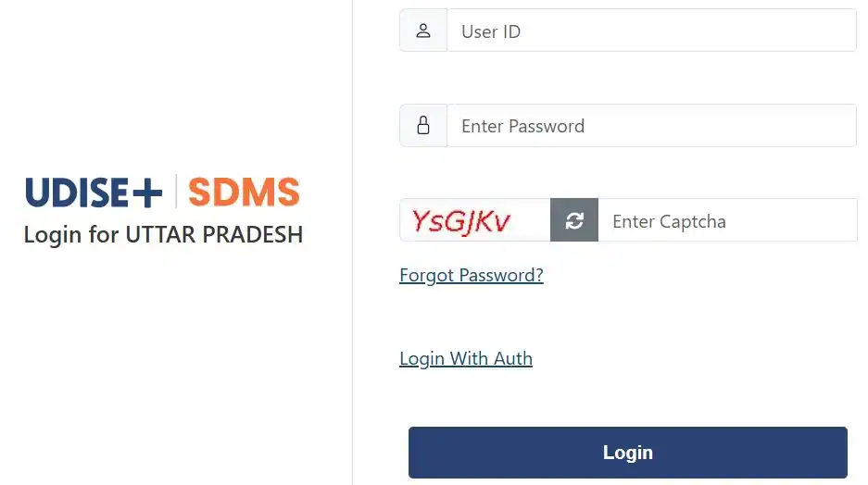Click the thin line separating UDISE+ and SDMS
Image resolution: width=868 pixels, height=485 pixels.
pos(175,192)
